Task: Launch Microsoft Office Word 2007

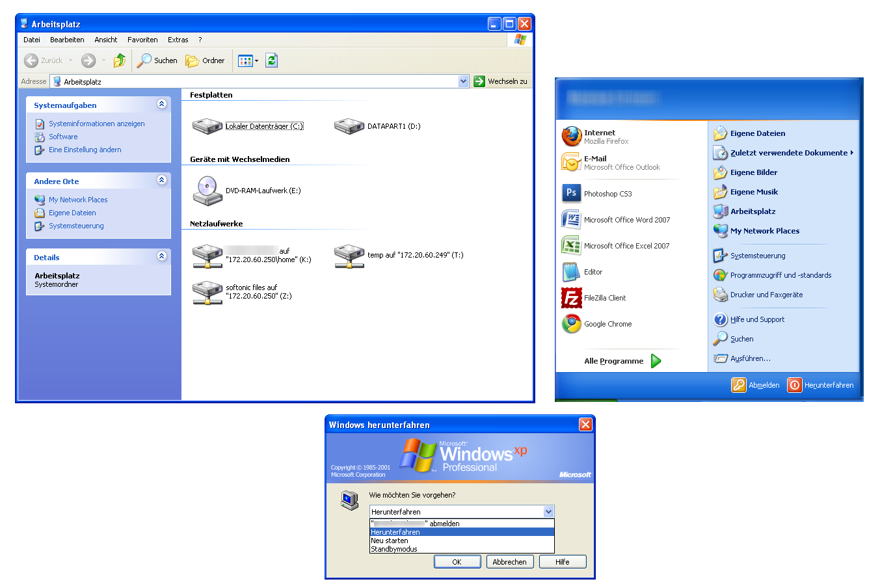Action: [x=572, y=220]
